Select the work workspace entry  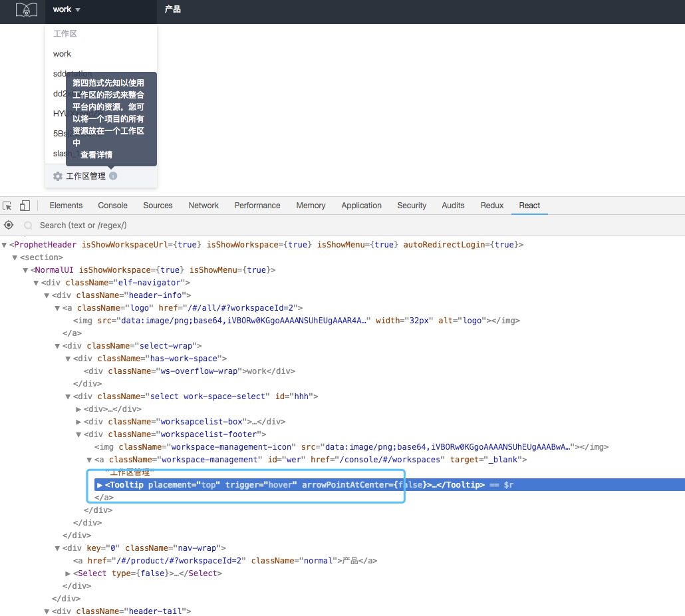62,54
